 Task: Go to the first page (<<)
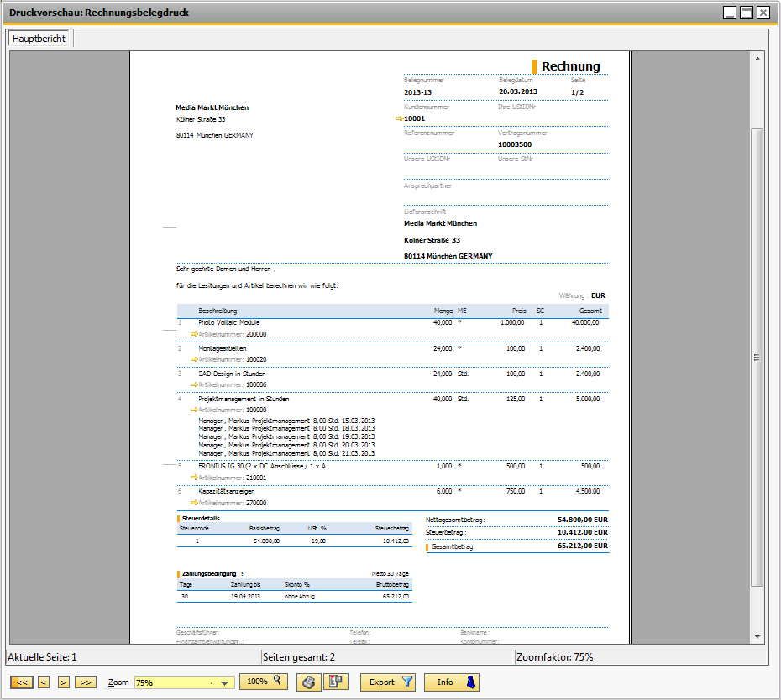point(23,682)
